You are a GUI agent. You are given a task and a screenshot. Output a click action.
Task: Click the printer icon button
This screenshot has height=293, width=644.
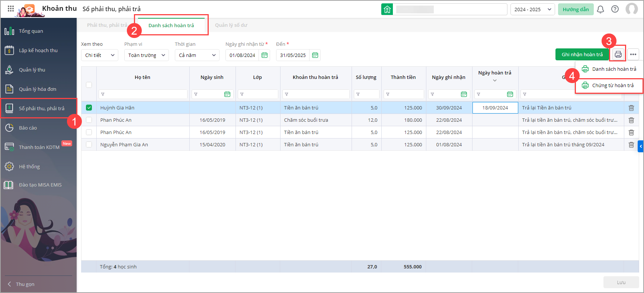pyautogui.click(x=618, y=54)
